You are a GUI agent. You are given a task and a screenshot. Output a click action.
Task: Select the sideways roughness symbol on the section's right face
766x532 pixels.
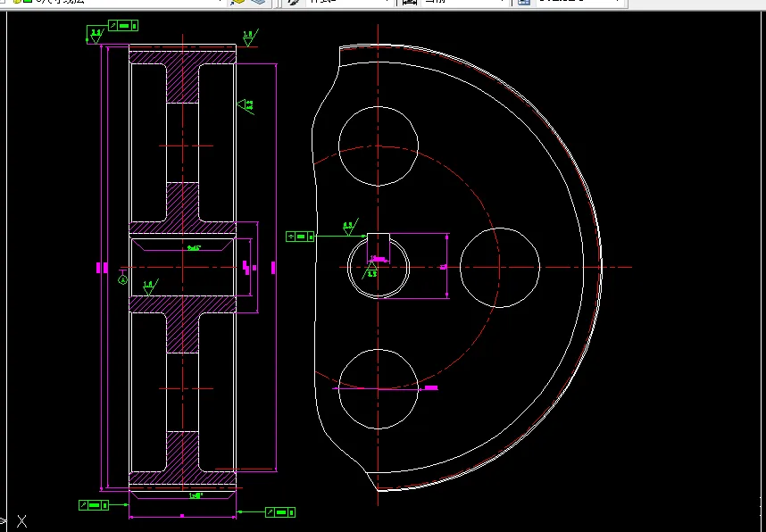click(x=246, y=105)
